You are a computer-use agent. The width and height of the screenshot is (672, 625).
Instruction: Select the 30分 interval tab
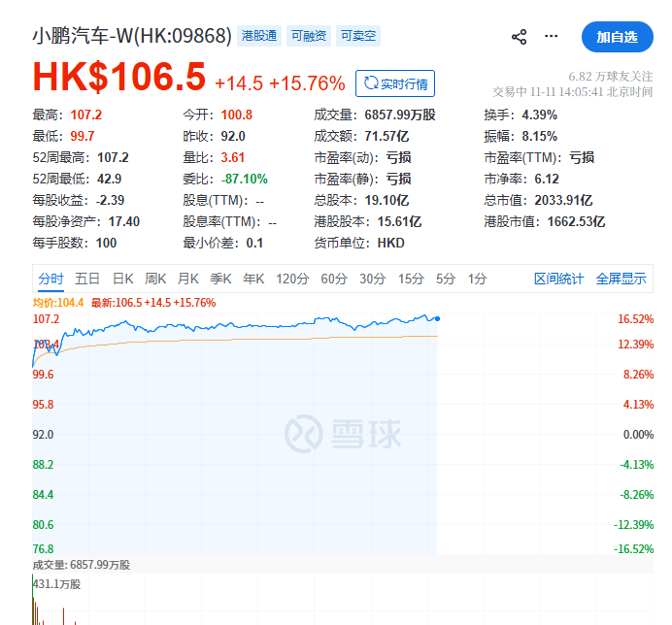pos(373,279)
